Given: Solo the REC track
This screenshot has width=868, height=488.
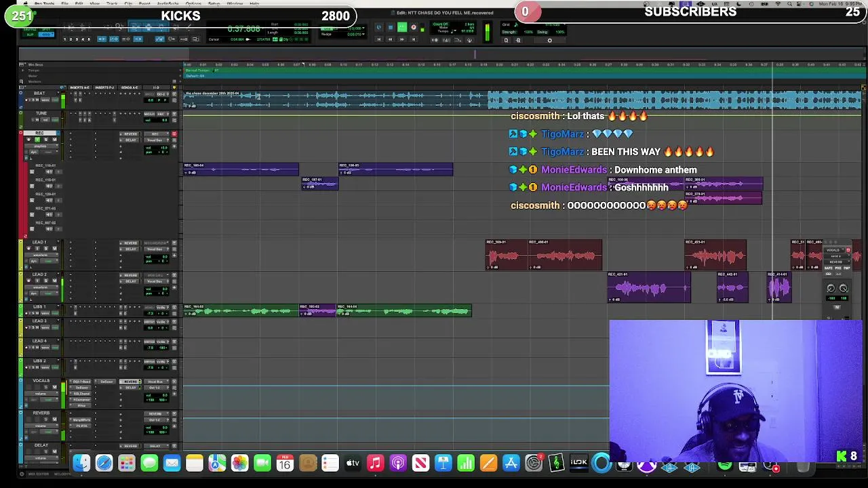Looking at the screenshot, I should (x=45, y=140).
